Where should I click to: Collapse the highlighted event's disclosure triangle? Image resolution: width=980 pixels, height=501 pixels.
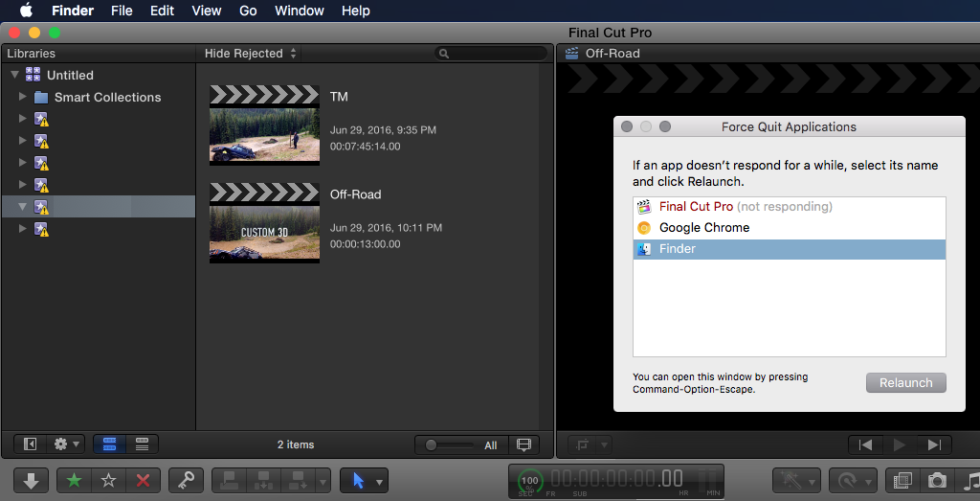tap(23, 206)
